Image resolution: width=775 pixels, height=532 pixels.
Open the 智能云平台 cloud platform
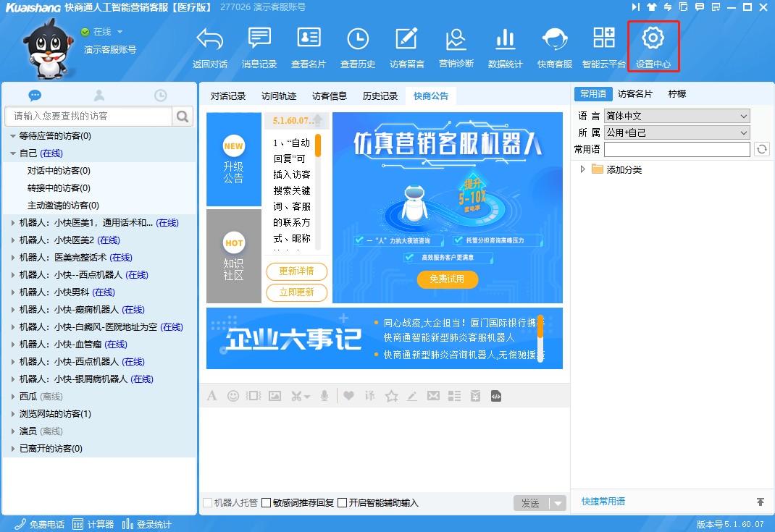[603, 45]
